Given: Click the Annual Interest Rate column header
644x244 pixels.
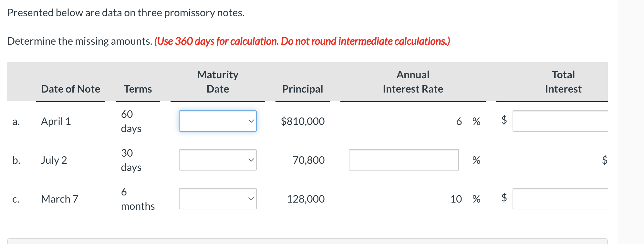Looking at the screenshot, I should click(412, 82).
